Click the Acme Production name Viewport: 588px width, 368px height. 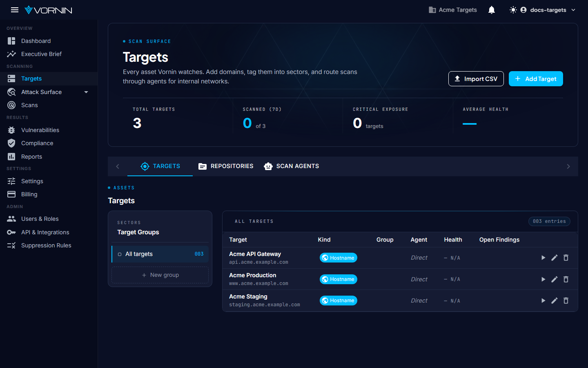[252, 275]
